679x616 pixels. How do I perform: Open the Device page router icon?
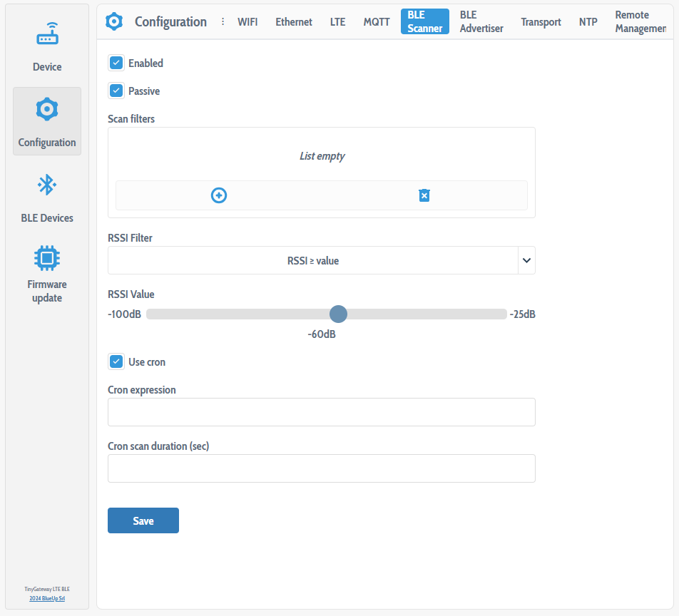point(47,35)
